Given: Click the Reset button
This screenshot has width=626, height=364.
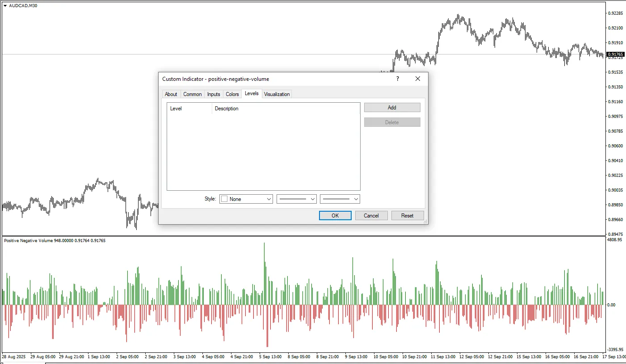Looking at the screenshot, I should click(x=407, y=216).
